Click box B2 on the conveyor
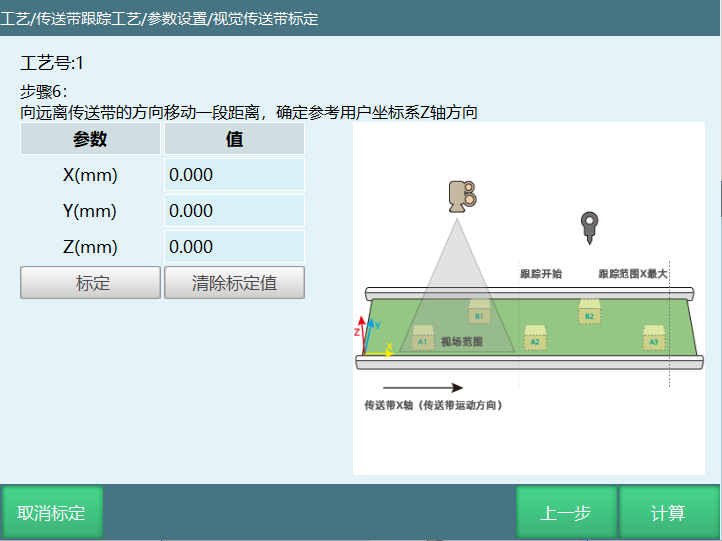 click(589, 312)
